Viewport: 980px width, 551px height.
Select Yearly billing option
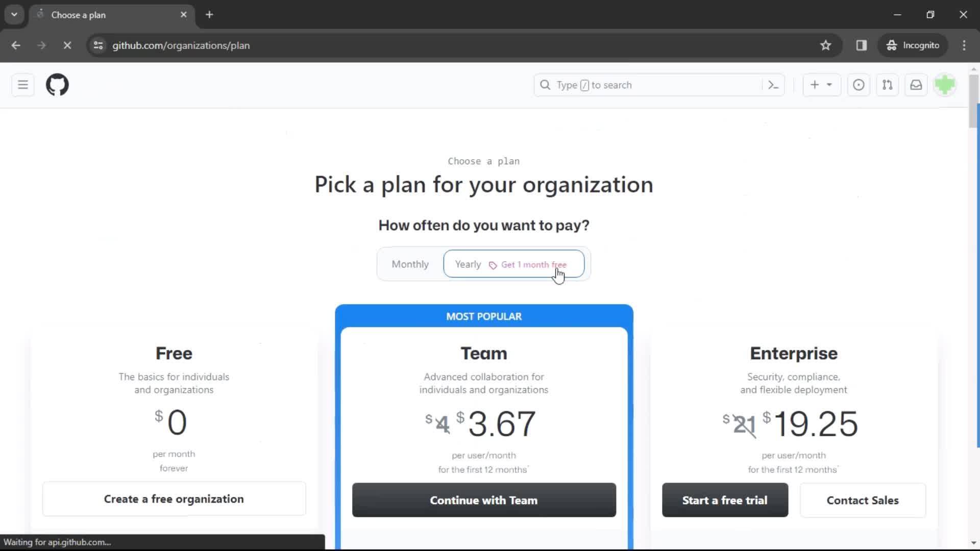point(514,264)
